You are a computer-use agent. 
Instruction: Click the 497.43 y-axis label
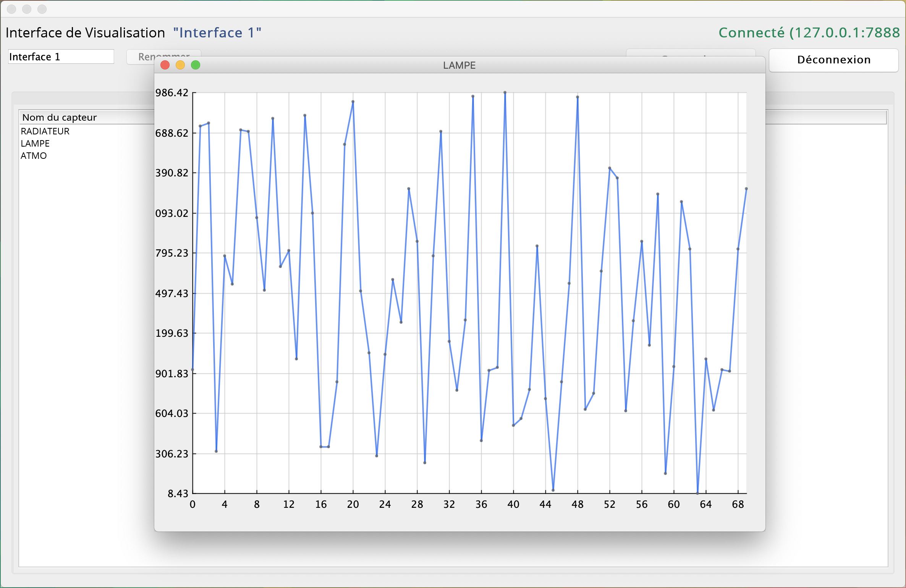pos(172,294)
